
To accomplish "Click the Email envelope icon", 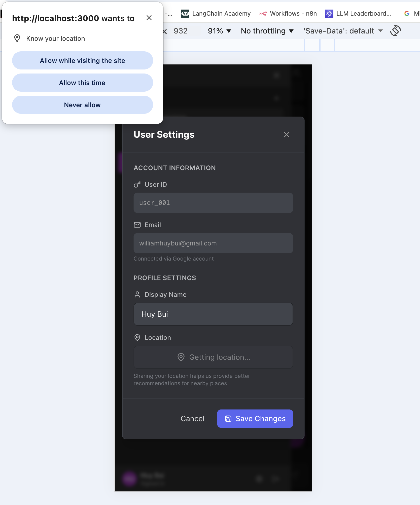I will [x=137, y=225].
